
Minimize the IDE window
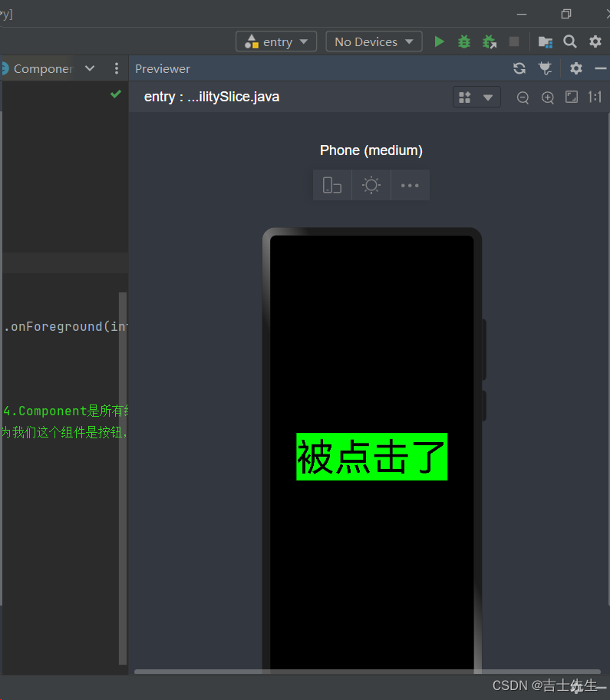(x=522, y=15)
